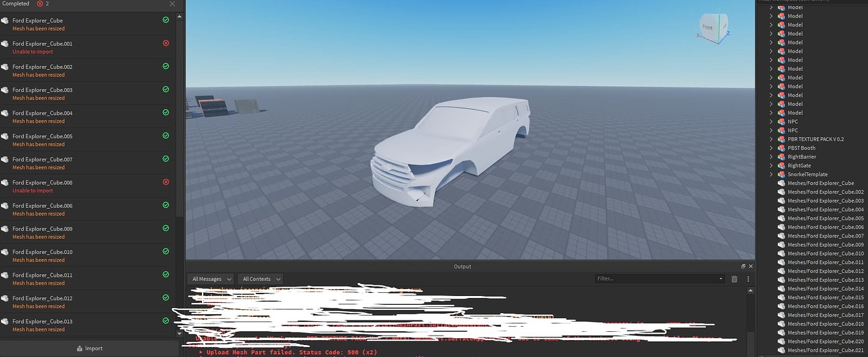The image size is (868, 357).
Task: Select Meshes/Ford Explorer_Cube.012 in Explorer
Action: 826,271
